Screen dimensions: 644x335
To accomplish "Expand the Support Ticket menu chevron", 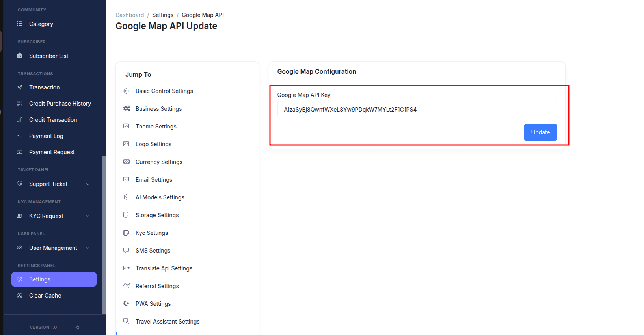I will coord(88,184).
